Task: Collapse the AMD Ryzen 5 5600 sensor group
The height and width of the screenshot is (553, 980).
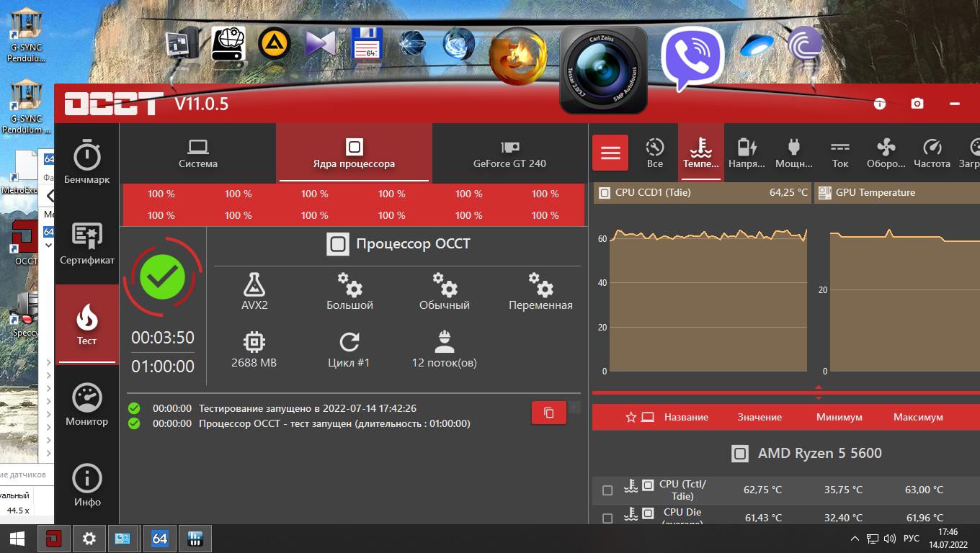Action: point(806,454)
